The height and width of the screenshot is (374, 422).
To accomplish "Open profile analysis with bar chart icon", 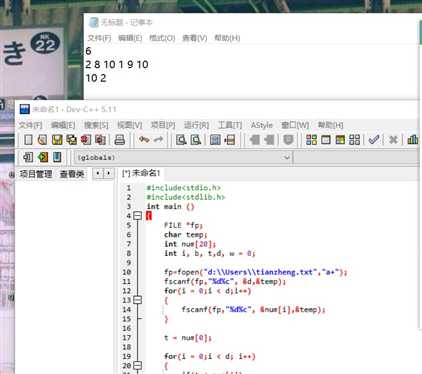I will [x=413, y=140].
